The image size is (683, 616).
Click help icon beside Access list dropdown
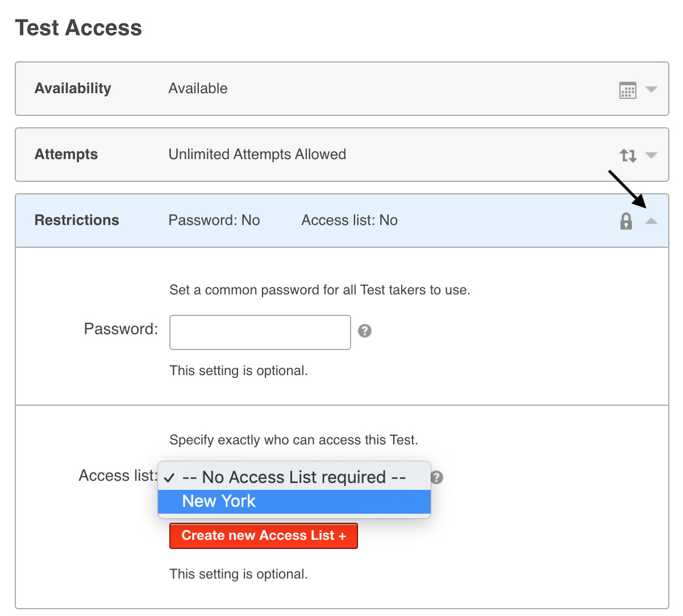tap(437, 477)
